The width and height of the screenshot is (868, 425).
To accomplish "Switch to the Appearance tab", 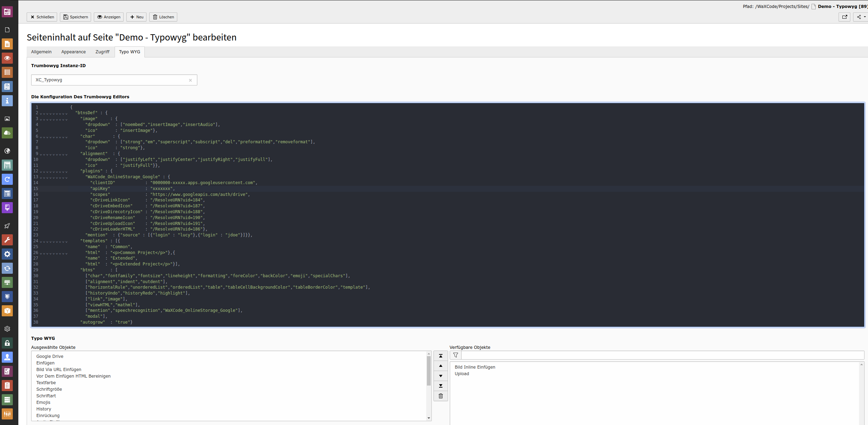I will [73, 52].
